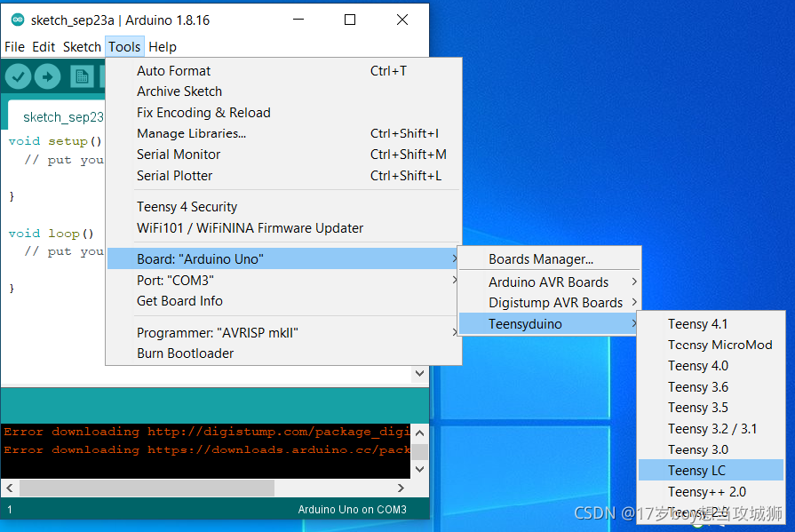Click the "void loop()" code line
The height and width of the screenshot is (532, 795).
[x=52, y=234]
